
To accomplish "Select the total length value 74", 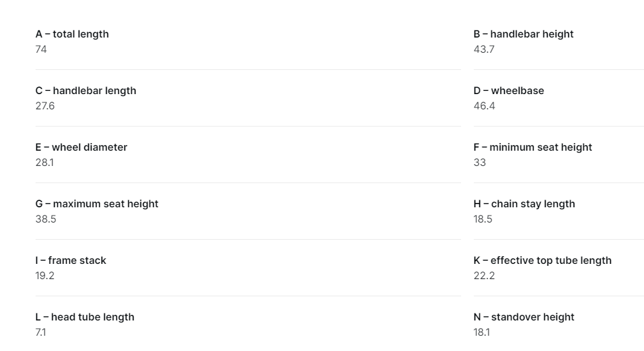I will [x=41, y=50].
